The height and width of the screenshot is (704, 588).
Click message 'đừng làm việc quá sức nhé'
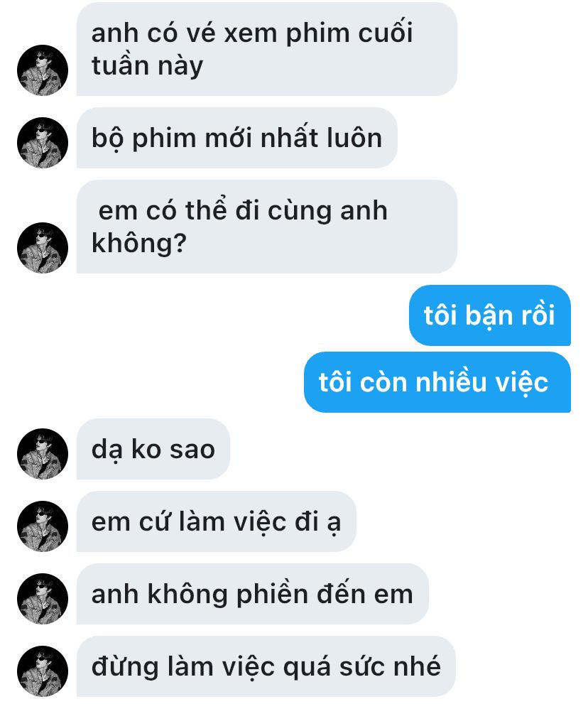pyautogui.click(x=266, y=666)
